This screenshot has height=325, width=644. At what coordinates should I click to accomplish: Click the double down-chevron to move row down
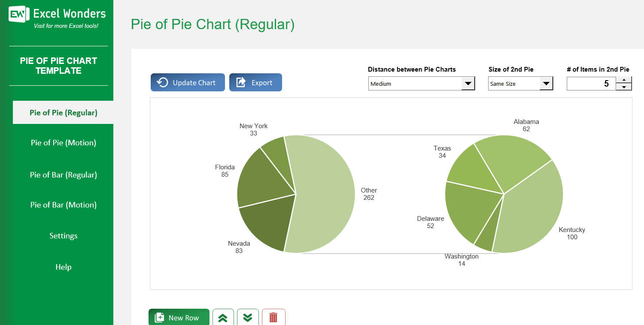coord(248,317)
